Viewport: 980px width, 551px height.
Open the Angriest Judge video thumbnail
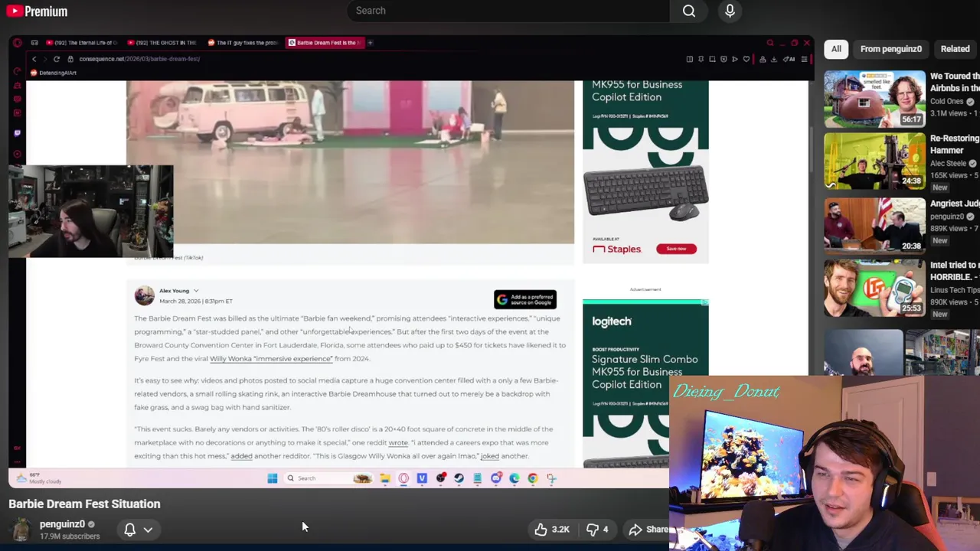click(x=874, y=225)
